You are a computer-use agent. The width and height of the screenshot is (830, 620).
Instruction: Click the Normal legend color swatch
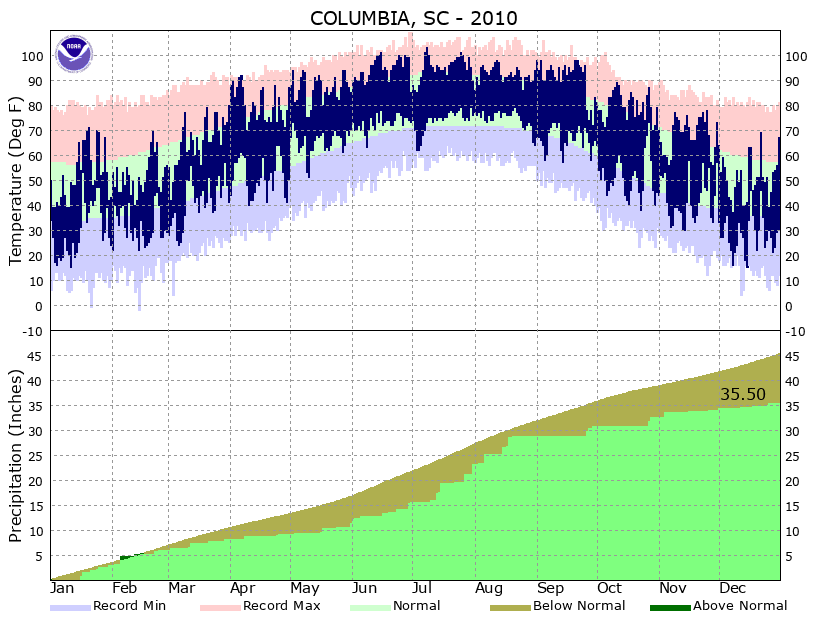[370, 608]
